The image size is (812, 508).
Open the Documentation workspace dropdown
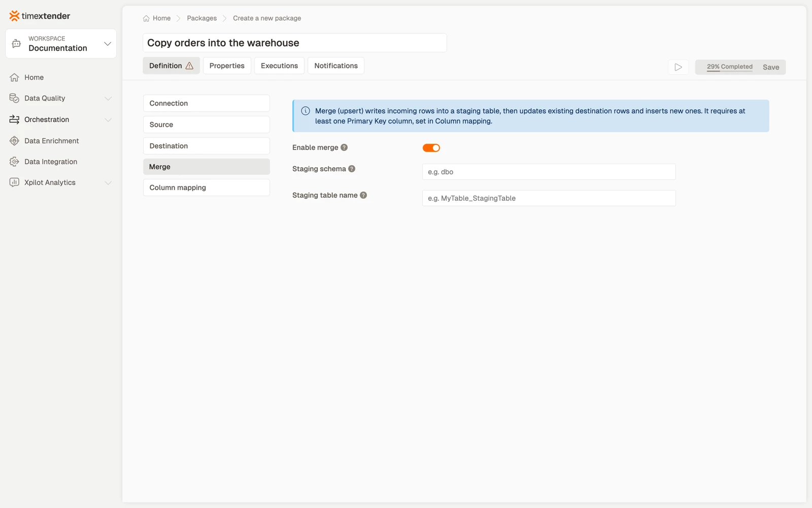61,44
